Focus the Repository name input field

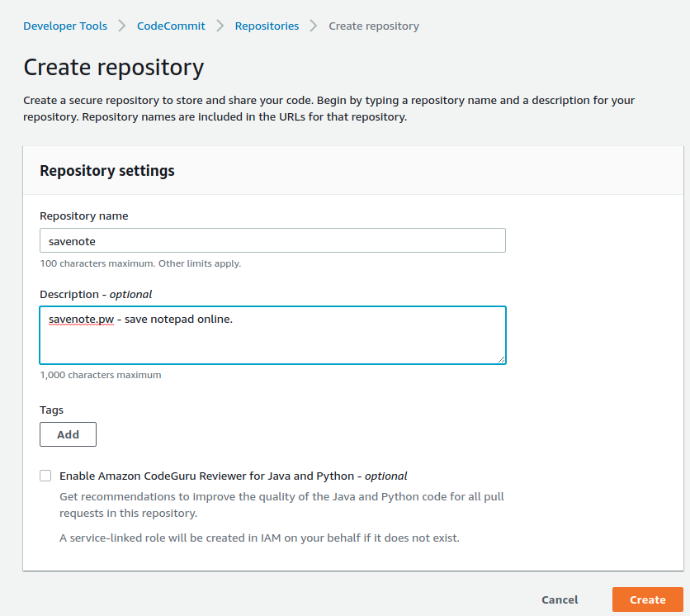(x=272, y=240)
